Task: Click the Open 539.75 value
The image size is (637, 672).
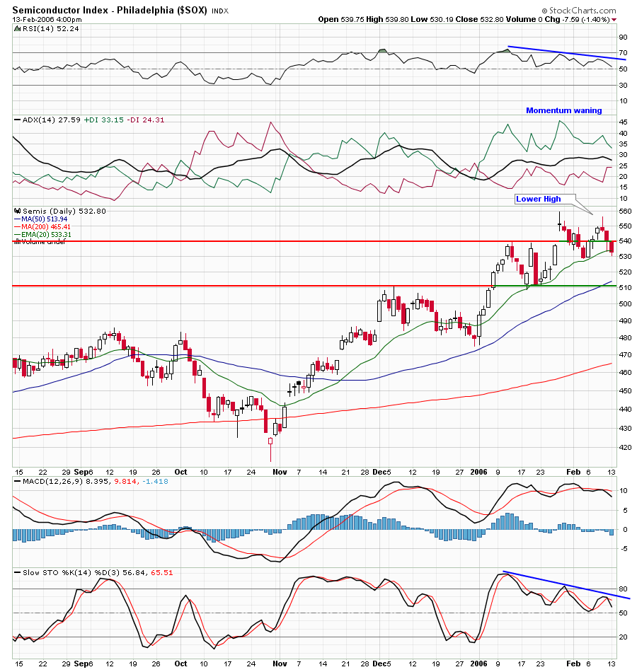Action: [x=341, y=19]
